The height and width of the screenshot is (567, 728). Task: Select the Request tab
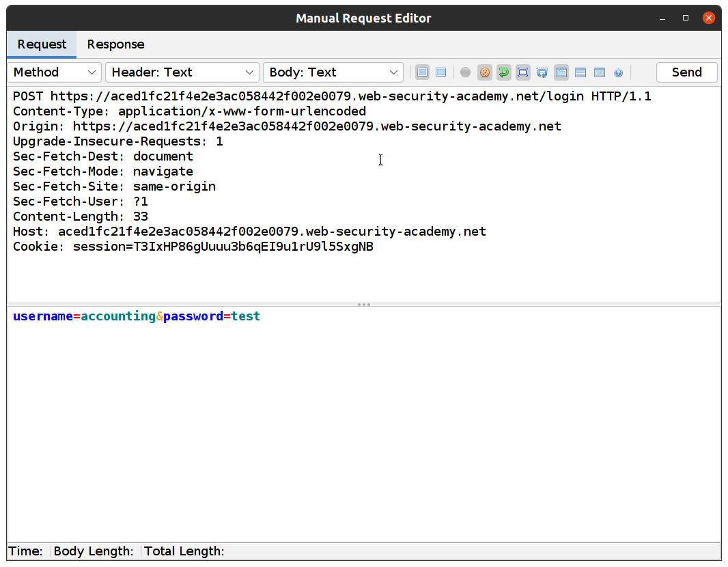pyautogui.click(x=42, y=44)
